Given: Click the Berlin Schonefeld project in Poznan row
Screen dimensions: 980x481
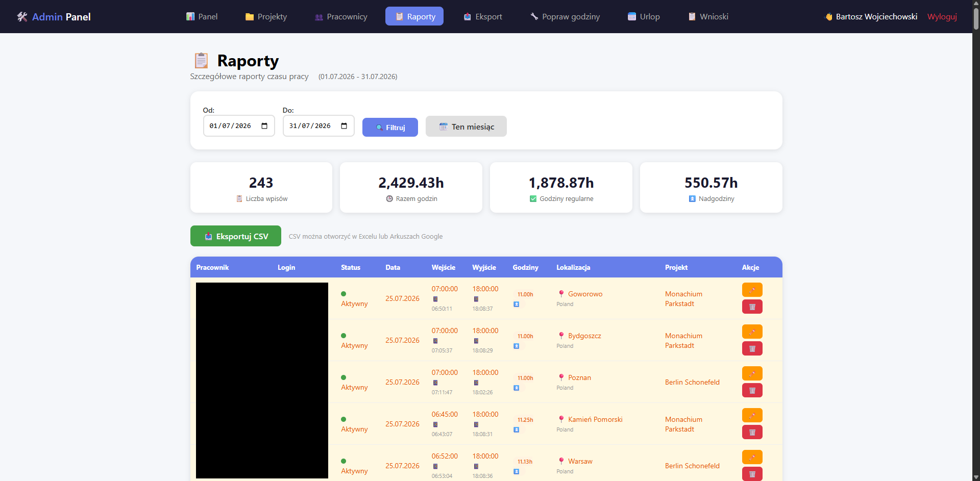Looking at the screenshot, I should tap(692, 382).
